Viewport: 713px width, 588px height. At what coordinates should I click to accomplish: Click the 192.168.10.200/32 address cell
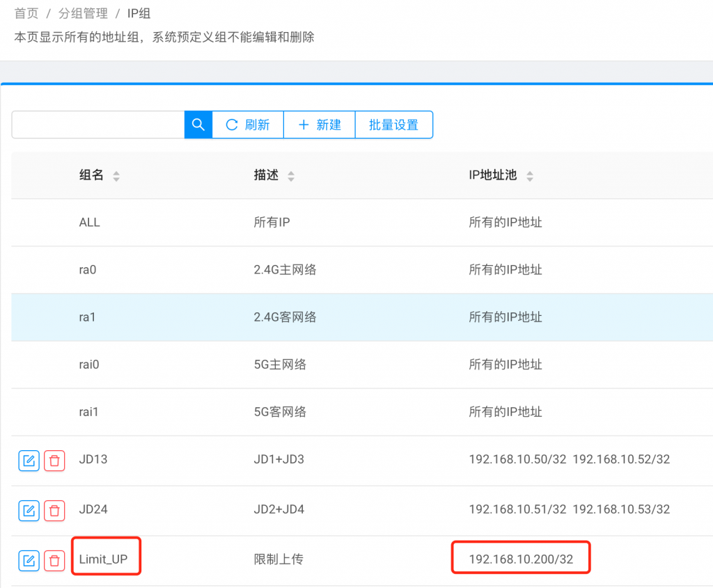[521, 559]
